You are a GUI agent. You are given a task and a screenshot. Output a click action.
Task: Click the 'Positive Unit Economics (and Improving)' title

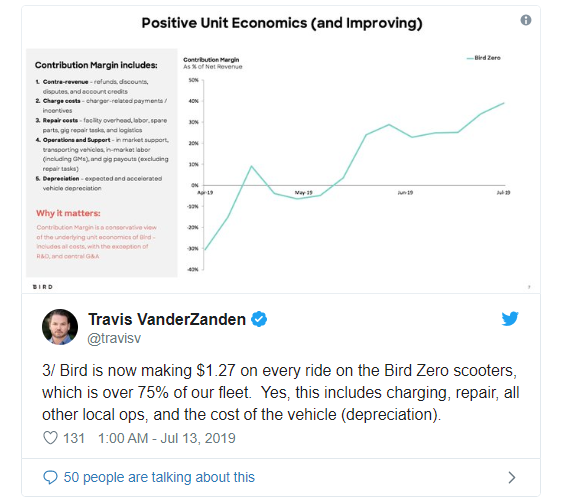tap(282, 23)
